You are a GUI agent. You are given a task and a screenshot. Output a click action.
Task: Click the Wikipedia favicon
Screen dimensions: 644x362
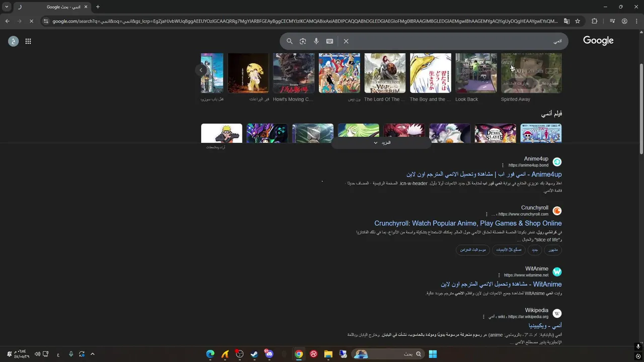pos(557,313)
